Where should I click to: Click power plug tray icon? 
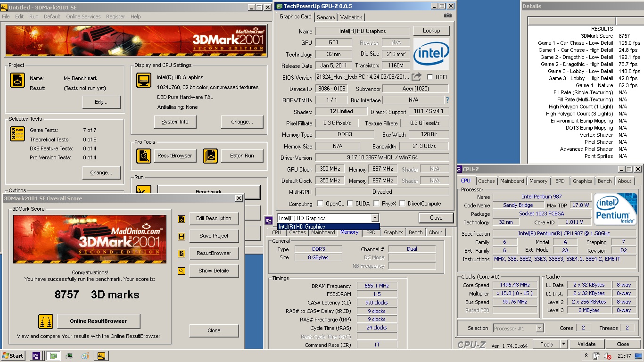pyautogui.click(x=597, y=356)
